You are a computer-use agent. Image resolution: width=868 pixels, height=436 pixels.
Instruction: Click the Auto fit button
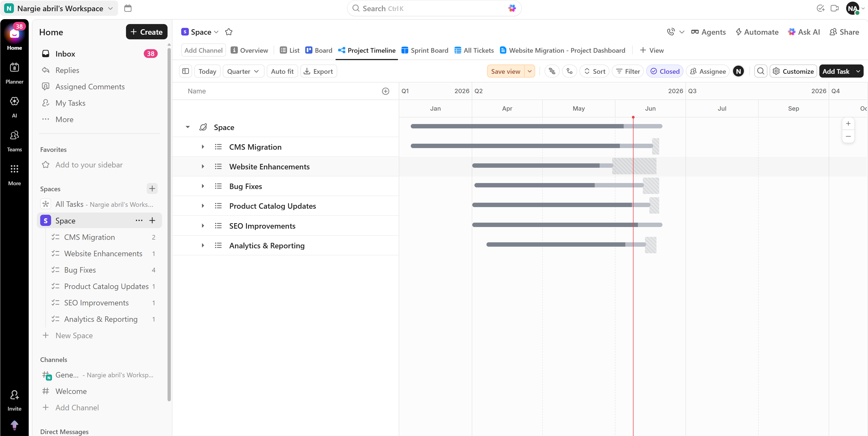click(282, 71)
